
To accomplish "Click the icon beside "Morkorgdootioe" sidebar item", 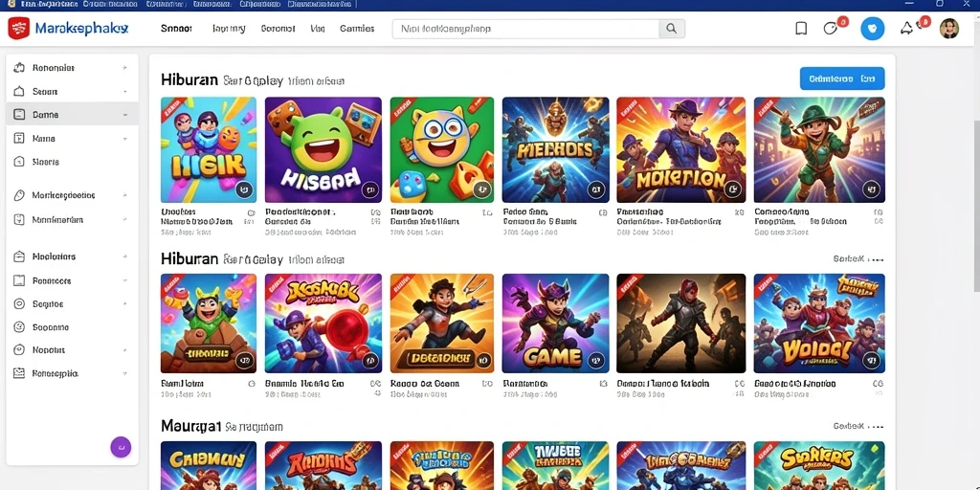I will 19,195.
